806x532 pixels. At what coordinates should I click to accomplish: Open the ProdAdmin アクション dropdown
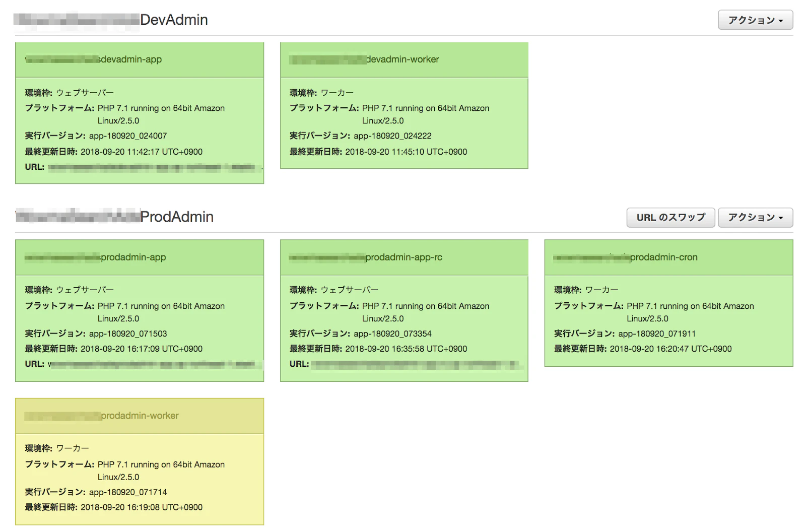pyautogui.click(x=755, y=218)
